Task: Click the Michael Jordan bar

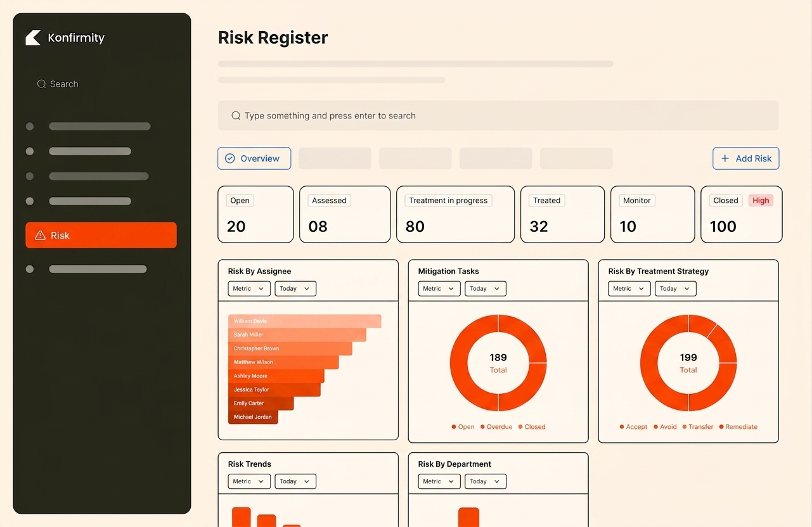Action: click(x=253, y=417)
